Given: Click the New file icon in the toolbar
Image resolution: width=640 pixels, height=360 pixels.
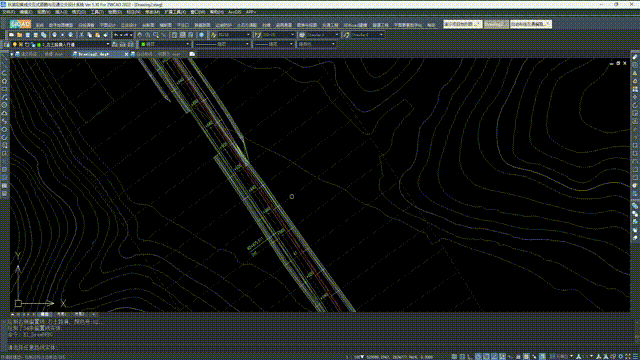Looking at the screenshot, I should coord(11,35).
